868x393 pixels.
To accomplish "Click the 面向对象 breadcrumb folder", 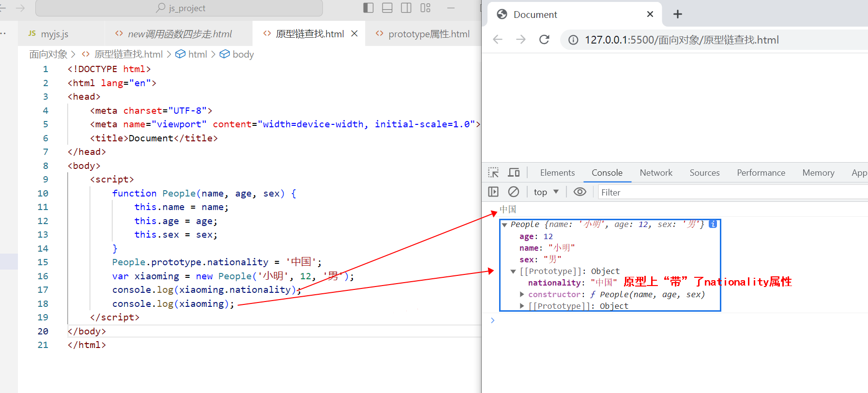I will click(x=48, y=54).
